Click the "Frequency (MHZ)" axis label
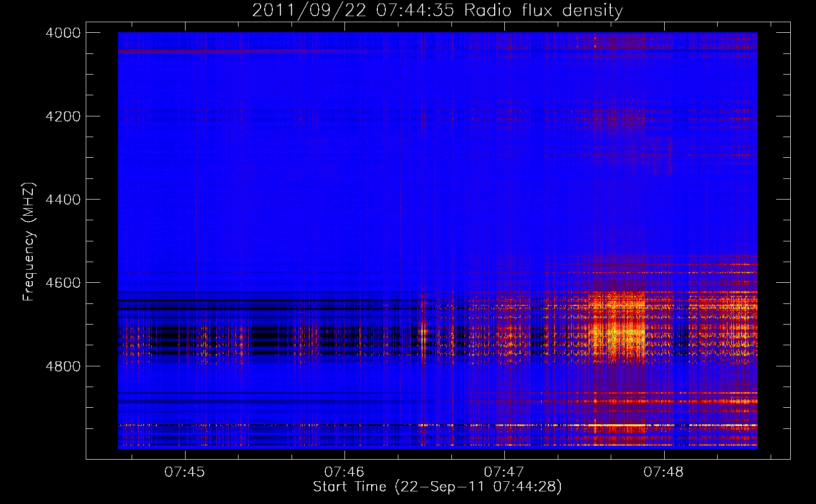The height and width of the screenshot is (504, 816). (x=28, y=242)
